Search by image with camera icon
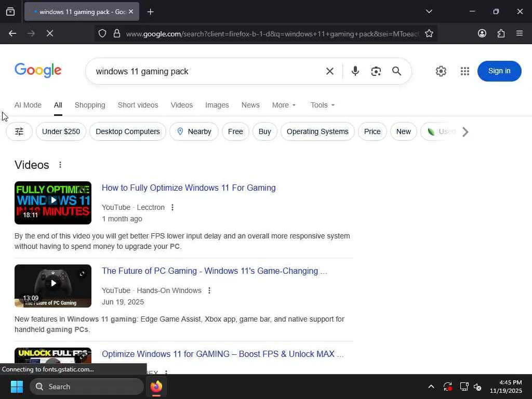This screenshot has width=532, height=399. tap(376, 71)
